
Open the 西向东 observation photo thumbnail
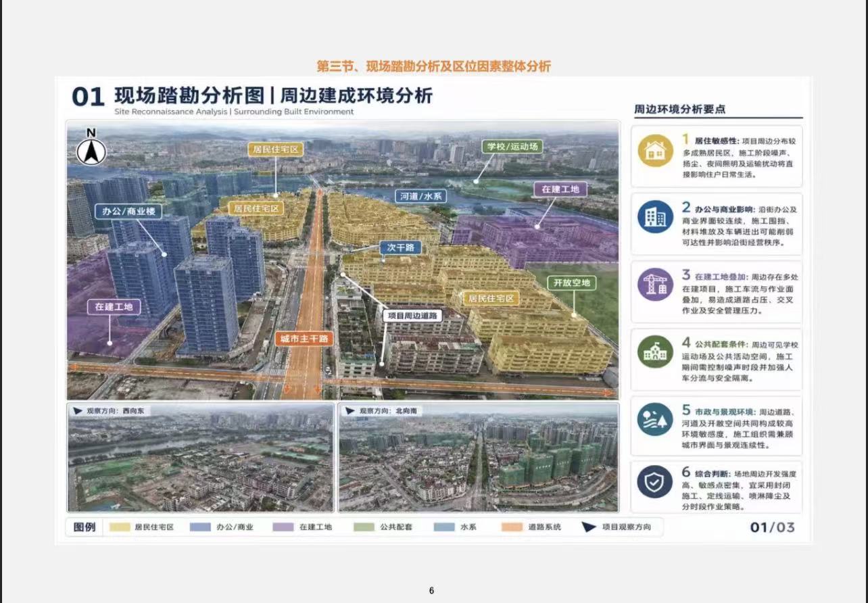pyautogui.click(x=201, y=458)
